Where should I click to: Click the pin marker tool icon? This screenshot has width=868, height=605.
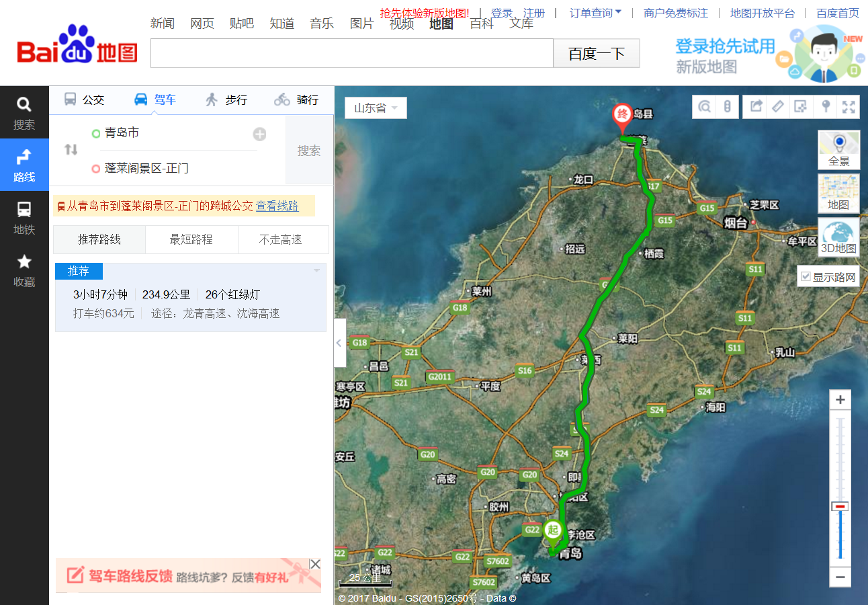point(826,106)
